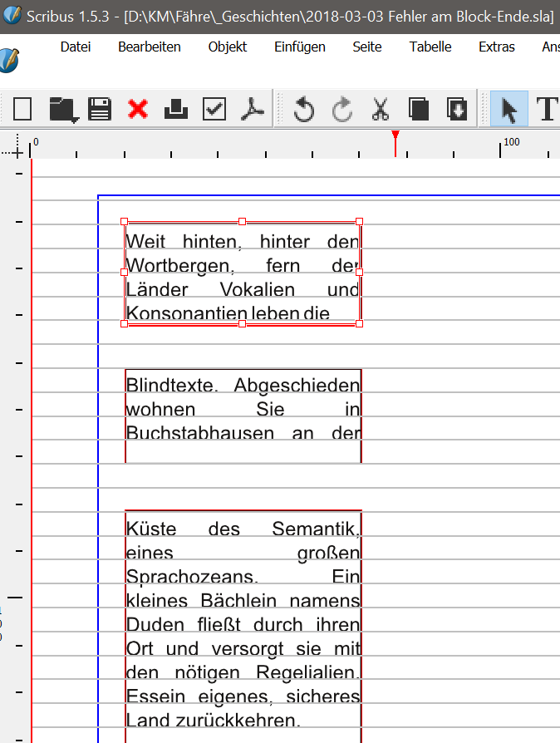
Task: Paste using the clipboard arrow icon
Action: 456,109
